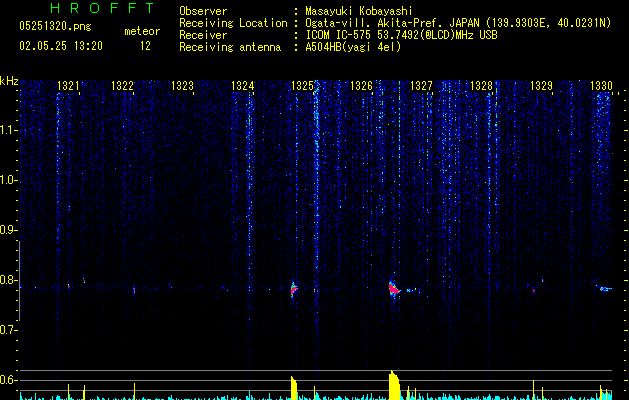Click the large meteor echo after 1326
The image size is (629, 400).
[x=394, y=288]
